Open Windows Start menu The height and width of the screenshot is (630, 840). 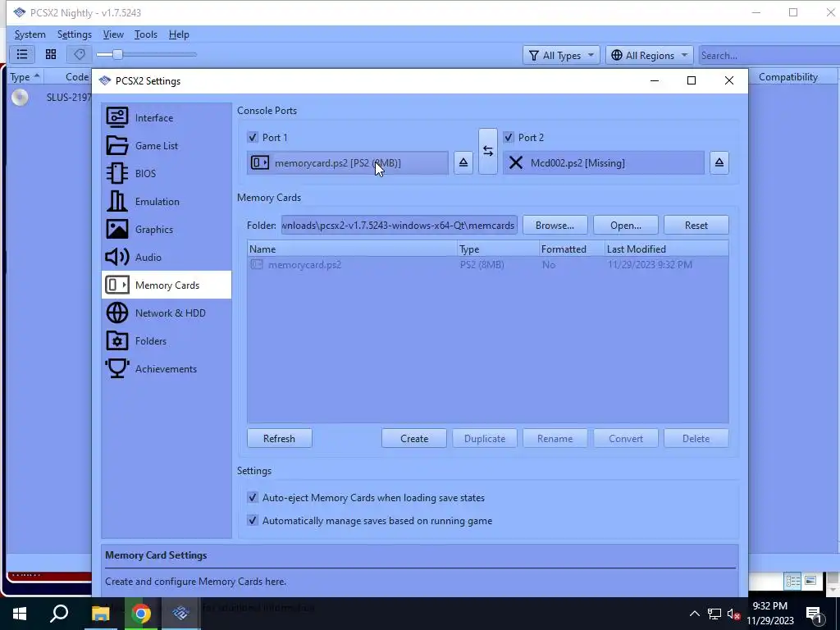pyautogui.click(x=20, y=614)
